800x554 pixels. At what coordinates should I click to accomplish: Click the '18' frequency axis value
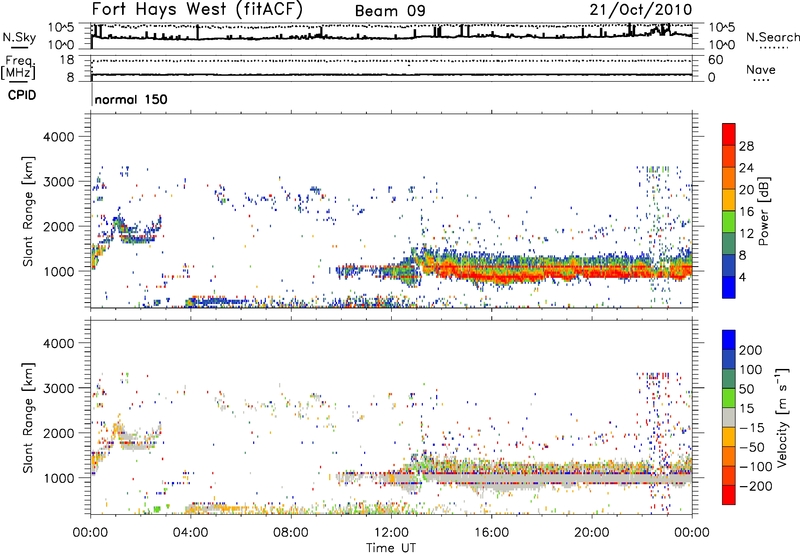point(67,60)
